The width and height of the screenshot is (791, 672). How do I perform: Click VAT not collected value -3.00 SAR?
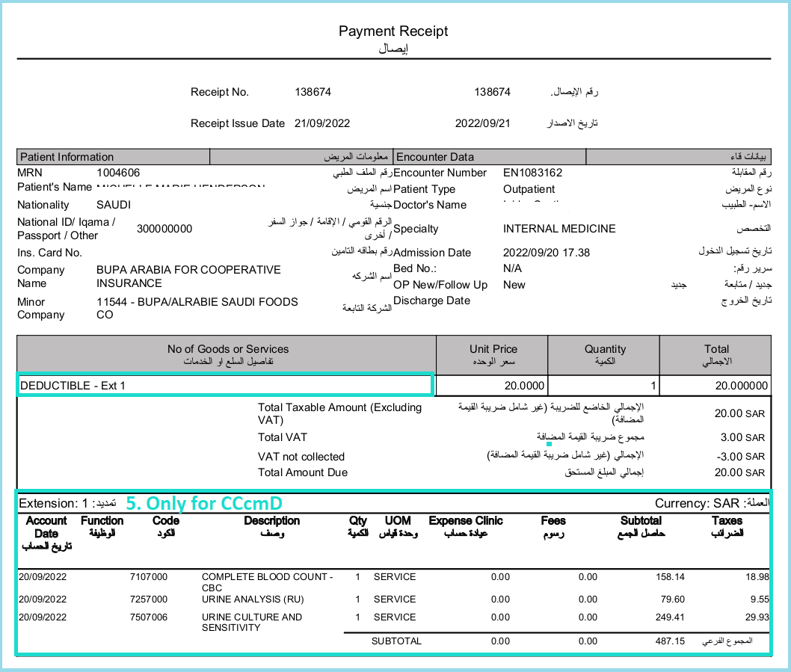(x=741, y=456)
